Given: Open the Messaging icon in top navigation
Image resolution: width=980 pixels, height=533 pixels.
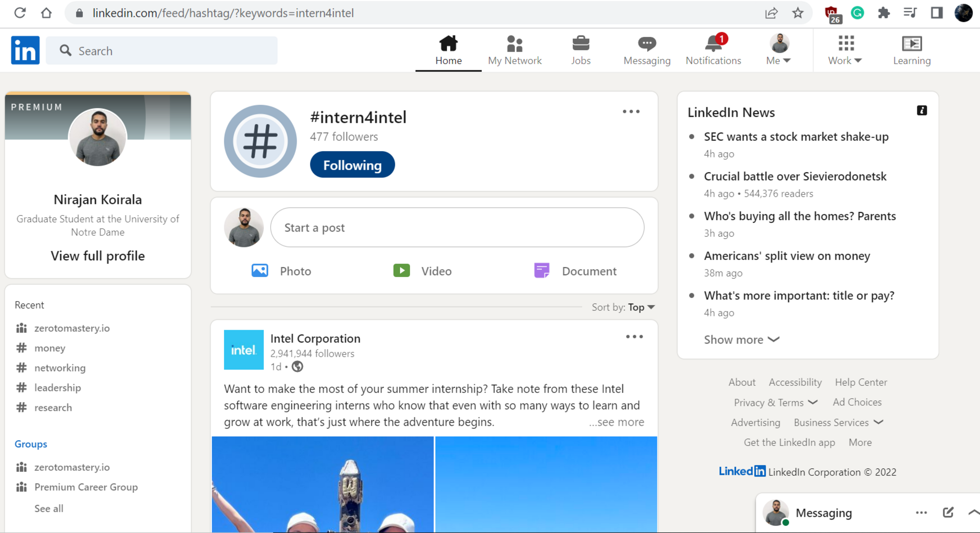Looking at the screenshot, I should tap(646, 44).
